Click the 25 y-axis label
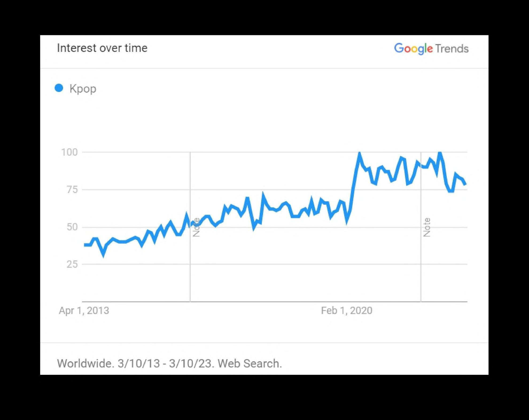 (72, 264)
